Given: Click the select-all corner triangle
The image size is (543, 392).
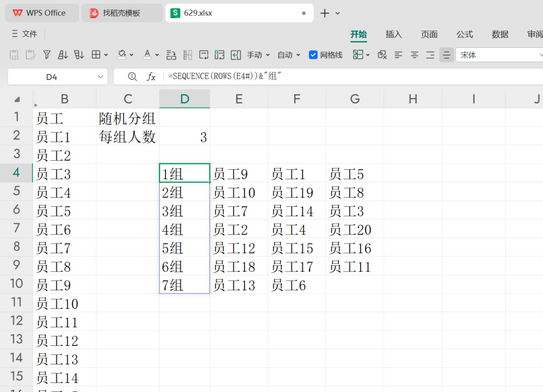Looking at the screenshot, I should (17, 100).
